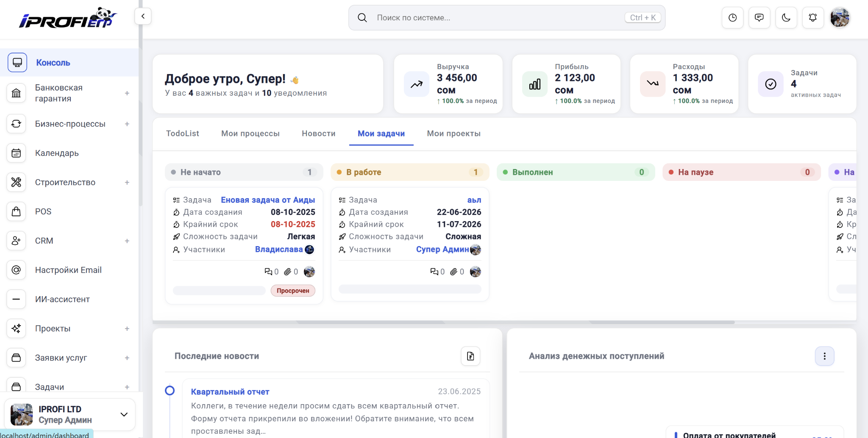The width and height of the screenshot is (868, 438).
Task: Expand the CRM submenu
Action: click(x=127, y=241)
